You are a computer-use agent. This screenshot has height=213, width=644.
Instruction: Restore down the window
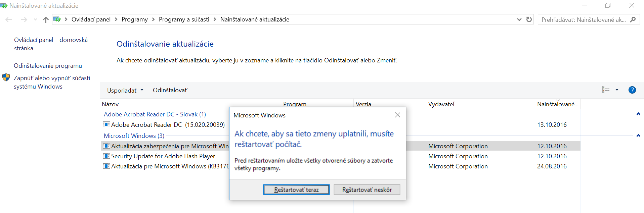(608, 5)
